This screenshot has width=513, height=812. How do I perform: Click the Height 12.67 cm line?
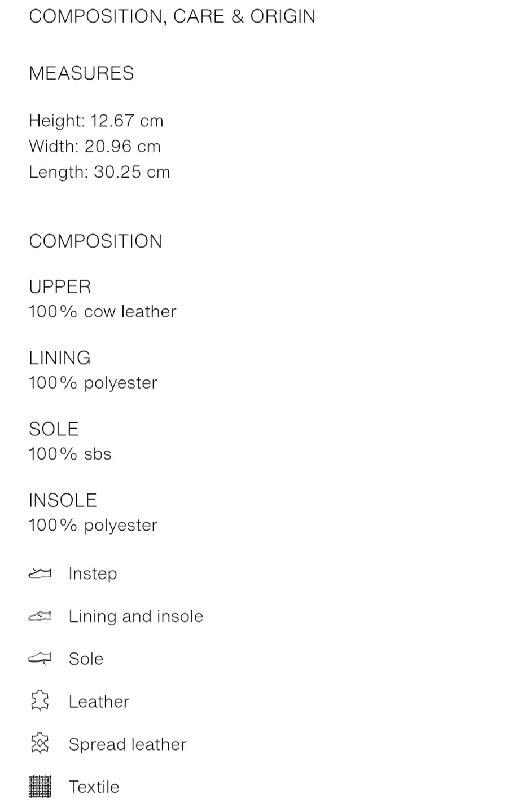(x=96, y=121)
